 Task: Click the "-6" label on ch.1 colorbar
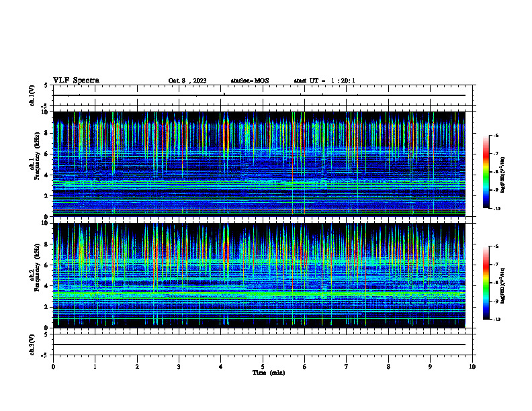[496, 135]
